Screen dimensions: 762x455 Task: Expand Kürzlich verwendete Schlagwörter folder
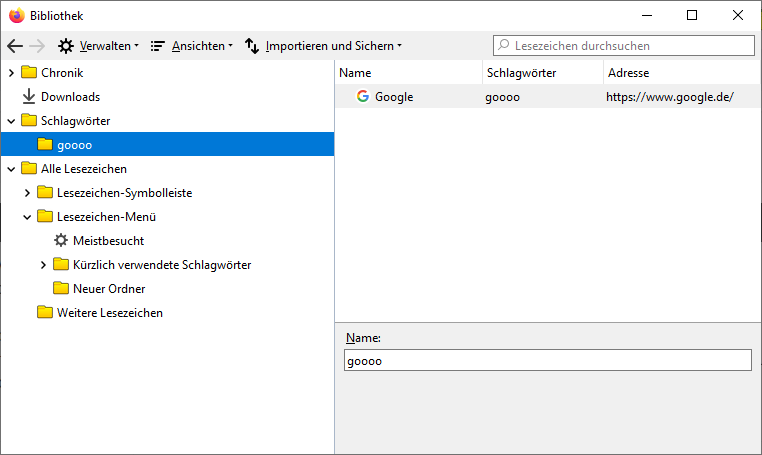(x=43, y=265)
